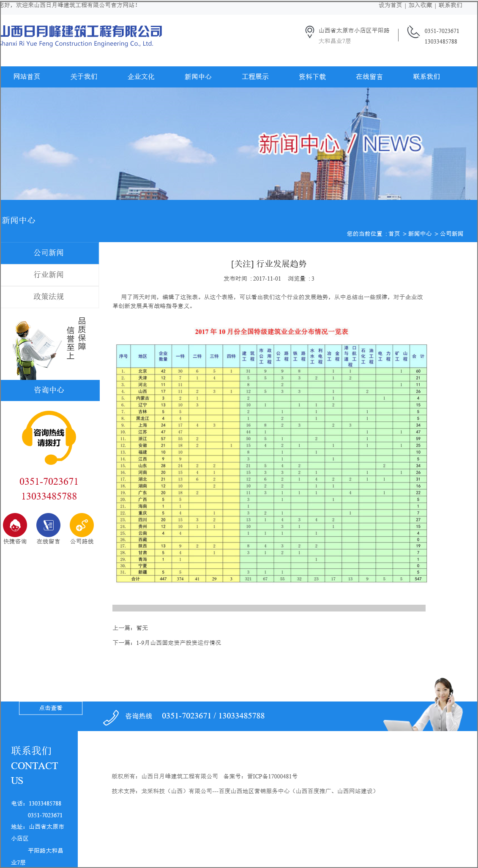This screenshot has height=868, width=478.
Task: Click the orange company route icon
Action: [x=82, y=525]
